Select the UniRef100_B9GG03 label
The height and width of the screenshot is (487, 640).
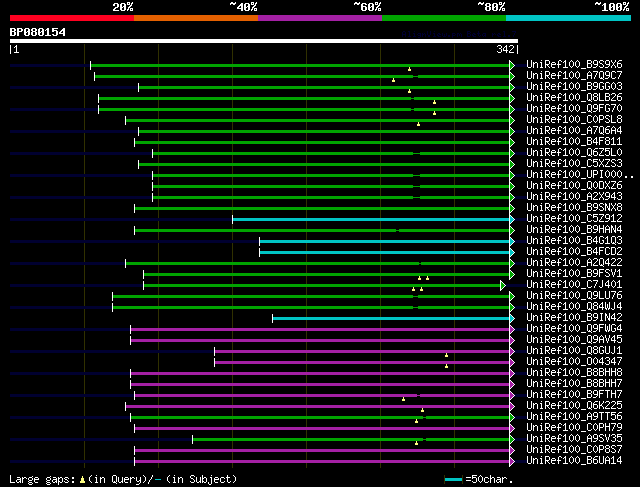pos(574,87)
